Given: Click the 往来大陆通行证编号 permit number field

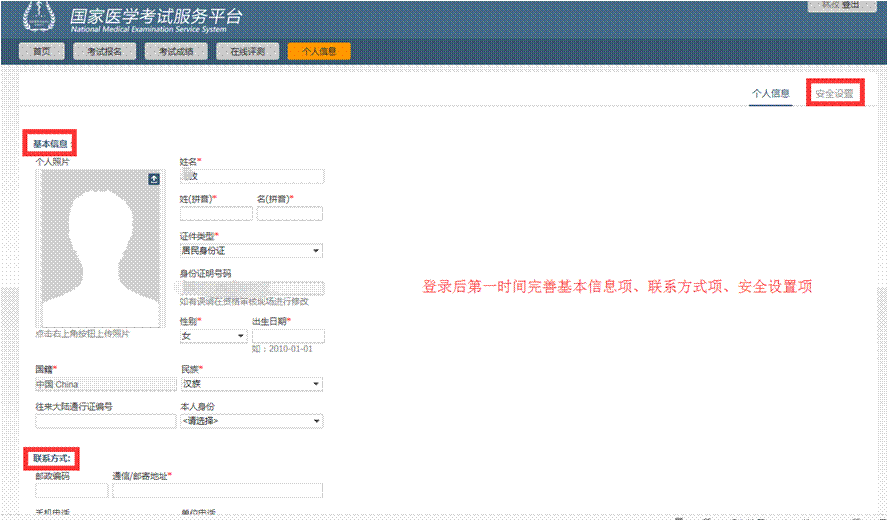Looking at the screenshot, I should tap(105, 421).
